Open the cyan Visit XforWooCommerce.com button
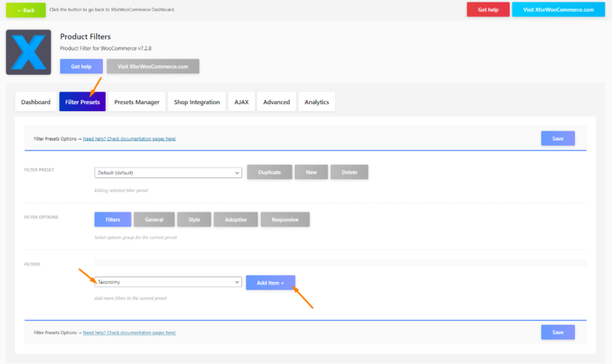This screenshot has height=364, width=612. coord(558,10)
